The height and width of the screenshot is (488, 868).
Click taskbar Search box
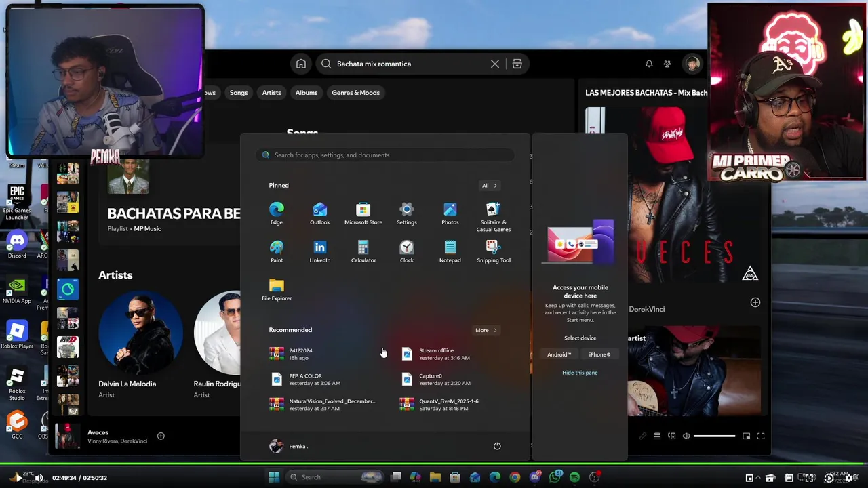(334, 477)
